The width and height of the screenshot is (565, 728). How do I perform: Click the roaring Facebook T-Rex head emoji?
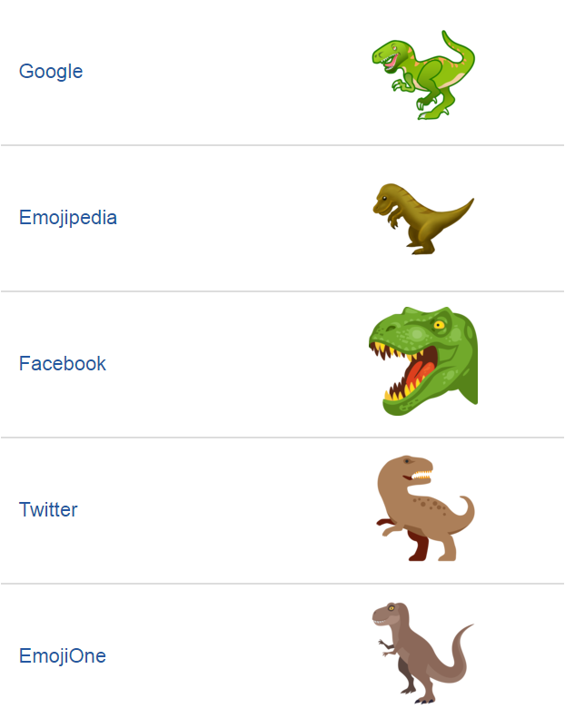[423, 361]
